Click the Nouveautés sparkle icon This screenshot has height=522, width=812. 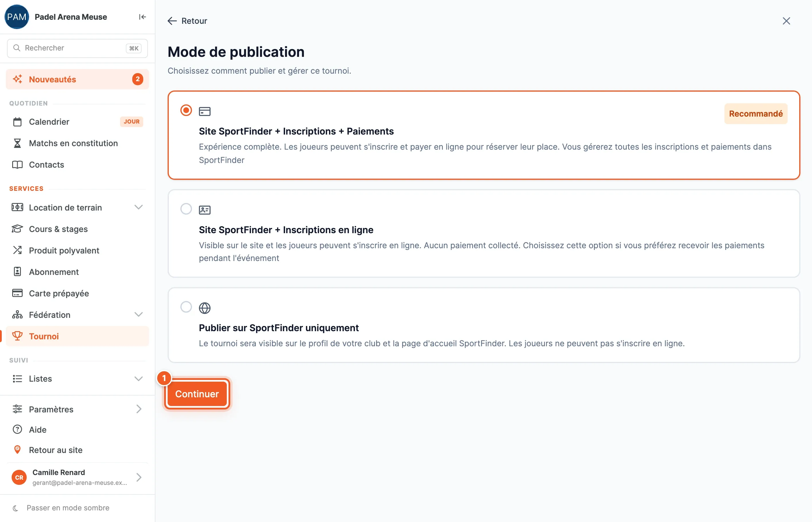point(18,79)
